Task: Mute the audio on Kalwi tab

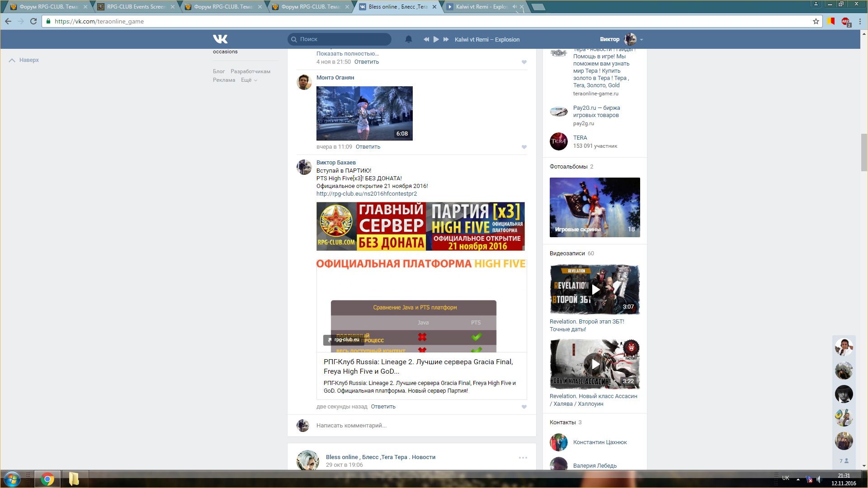Action: [514, 7]
